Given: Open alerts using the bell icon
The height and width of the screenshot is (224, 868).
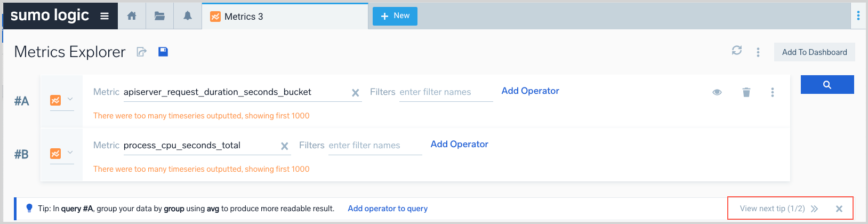Looking at the screenshot, I should [188, 16].
